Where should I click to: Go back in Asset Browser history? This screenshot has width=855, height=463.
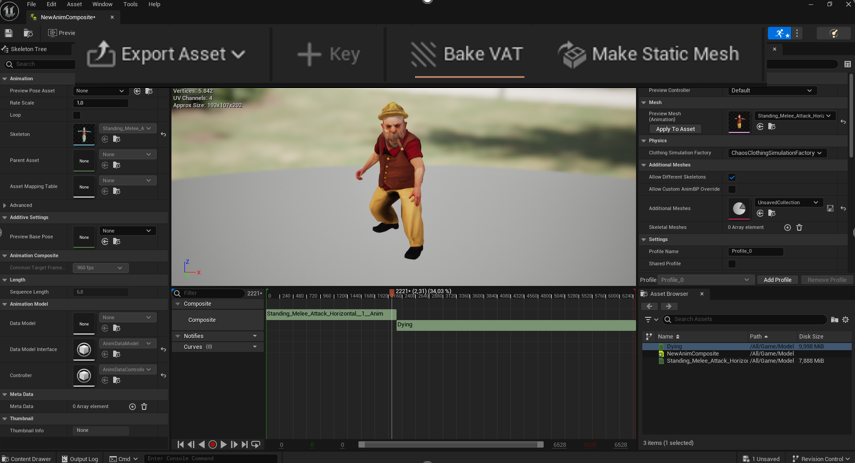point(649,306)
